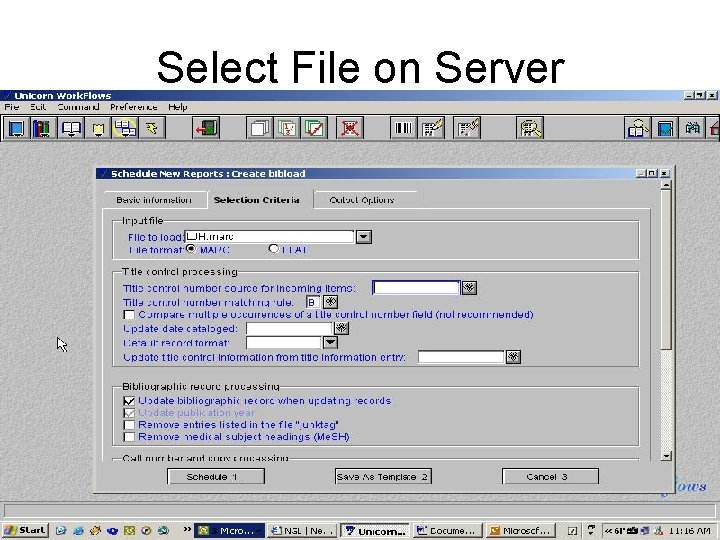The height and width of the screenshot is (540, 720).
Task: Click the File to load text field
Action: coord(269,236)
